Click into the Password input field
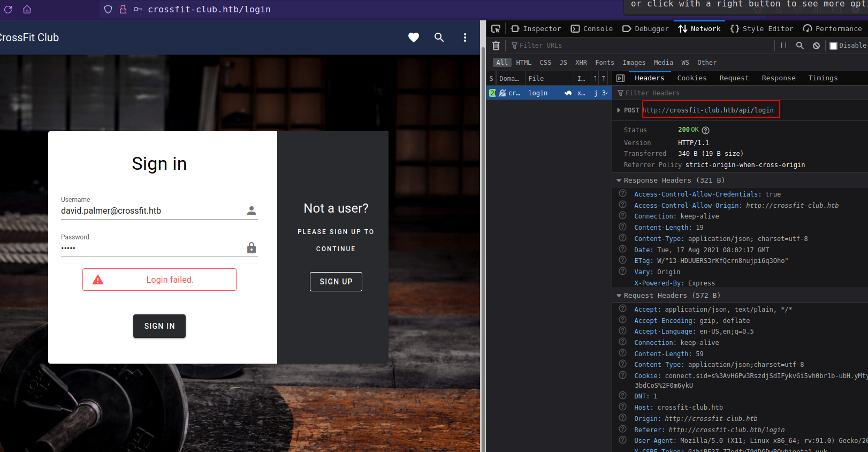This screenshot has height=452, width=868. pos(153,248)
